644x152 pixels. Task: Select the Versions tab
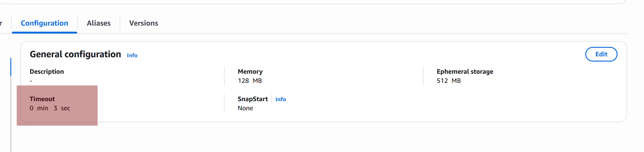click(144, 23)
